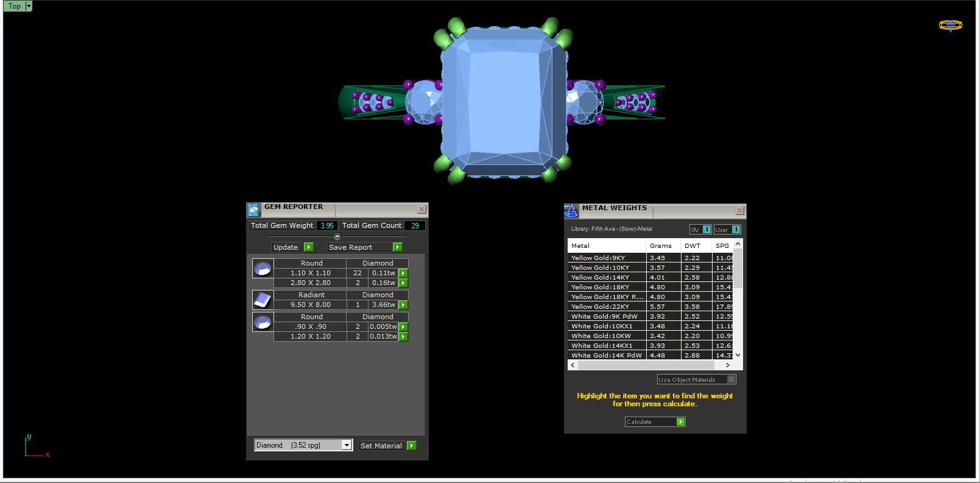Toggle the GV library switch
Viewport: 980px width, 483px height.
[x=706, y=230]
